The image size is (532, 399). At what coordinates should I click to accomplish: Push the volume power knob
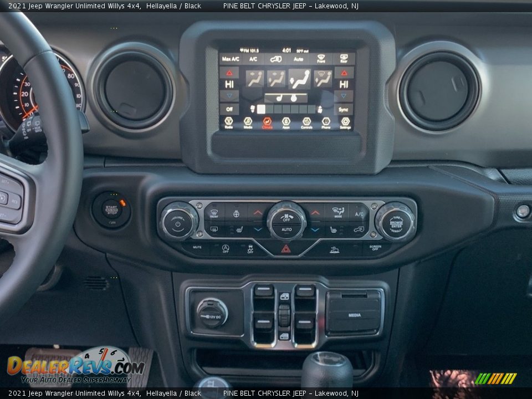coord(178,222)
